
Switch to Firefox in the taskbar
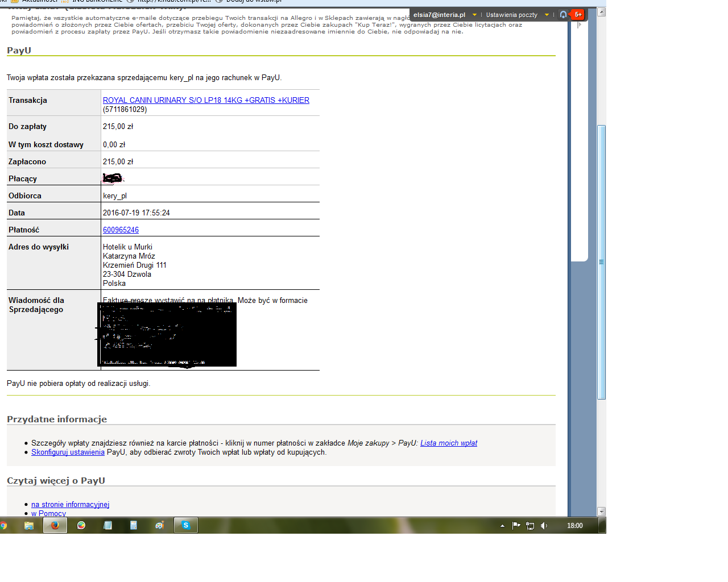tap(55, 526)
